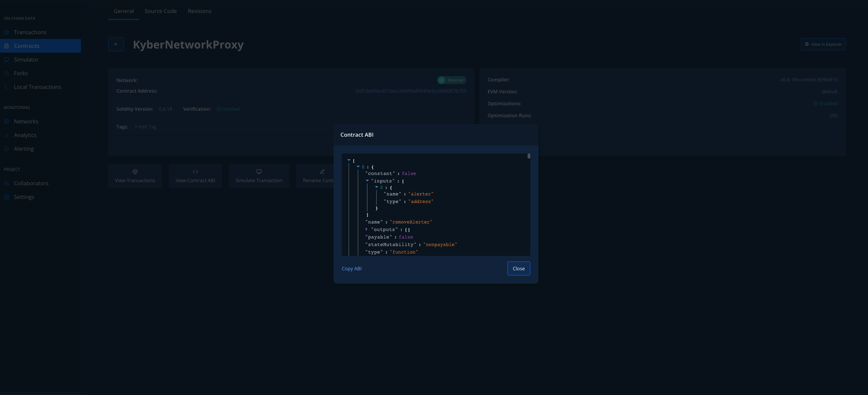
Task: Open the Revisions tab
Action: (x=200, y=11)
